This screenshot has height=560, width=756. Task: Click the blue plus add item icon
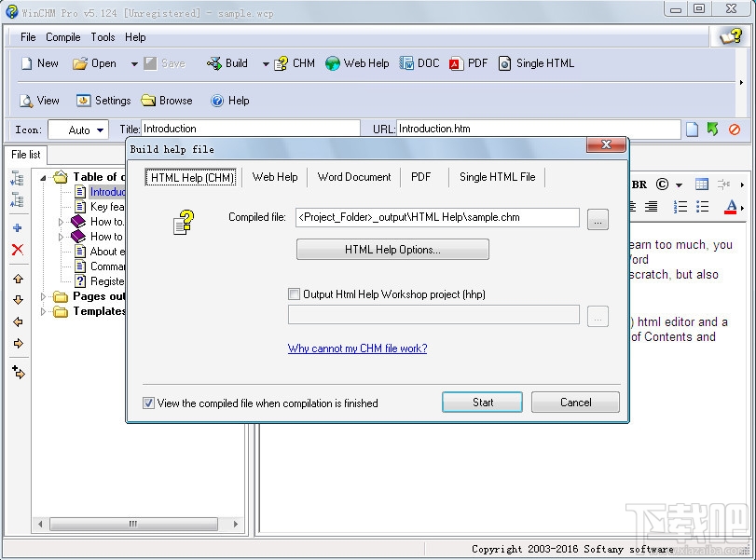coord(18,228)
